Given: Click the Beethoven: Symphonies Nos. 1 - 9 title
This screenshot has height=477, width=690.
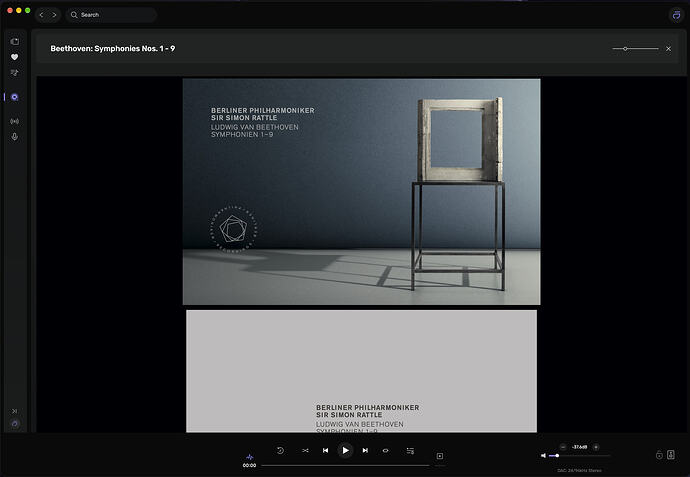Looking at the screenshot, I should tap(113, 48).
